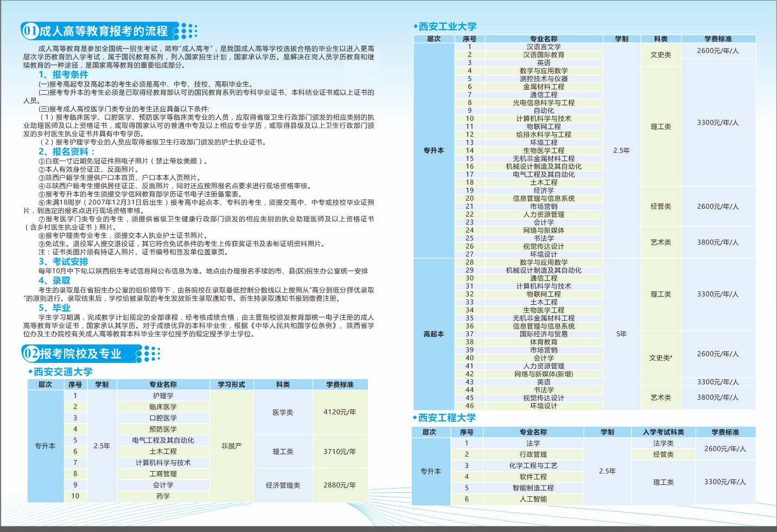
Task: Jump to the 3、考试安排 heading
Action: coord(63,261)
